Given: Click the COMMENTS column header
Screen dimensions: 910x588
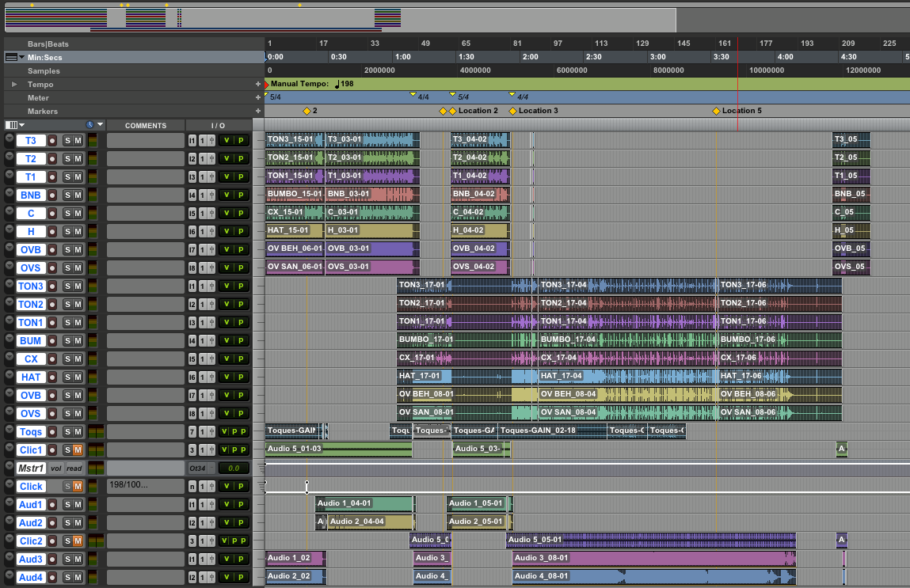Looking at the screenshot, I should (x=146, y=126).
